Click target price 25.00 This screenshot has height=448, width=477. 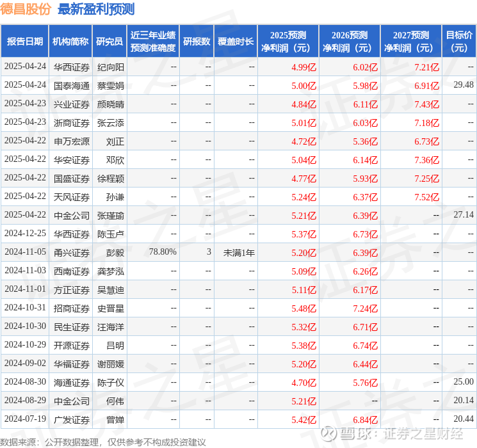464,381
